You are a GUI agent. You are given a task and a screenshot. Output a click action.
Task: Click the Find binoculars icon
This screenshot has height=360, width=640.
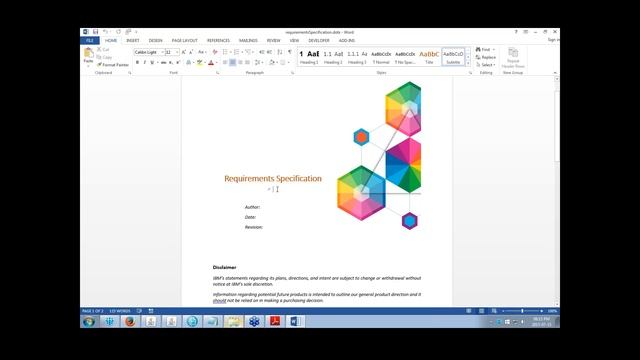point(478,49)
